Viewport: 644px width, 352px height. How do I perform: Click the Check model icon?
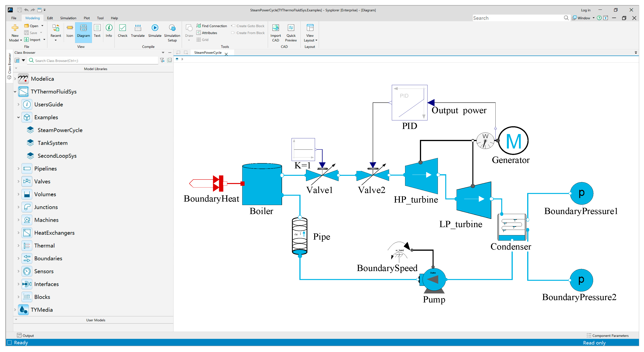[122, 28]
